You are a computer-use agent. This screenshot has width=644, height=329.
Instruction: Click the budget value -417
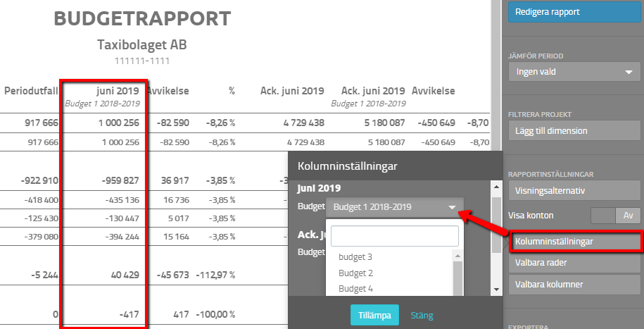pyautogui.click(x=130, y=315)
